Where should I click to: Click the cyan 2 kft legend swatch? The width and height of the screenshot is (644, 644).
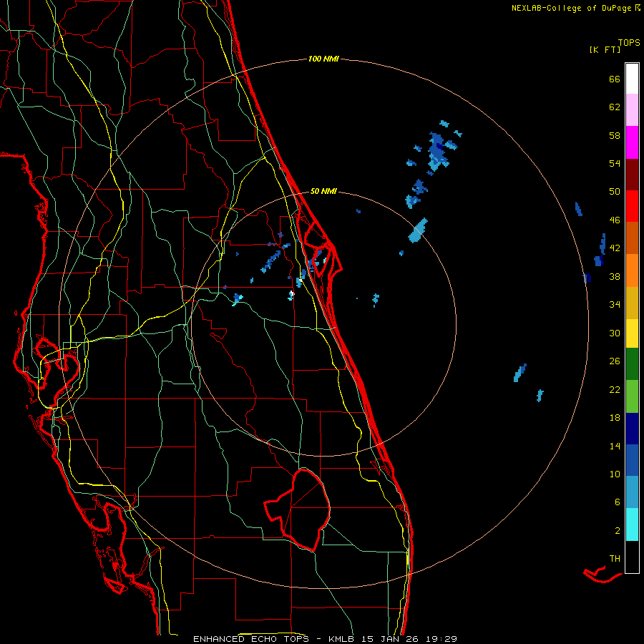pyautogui.click(x=632, y=525)
